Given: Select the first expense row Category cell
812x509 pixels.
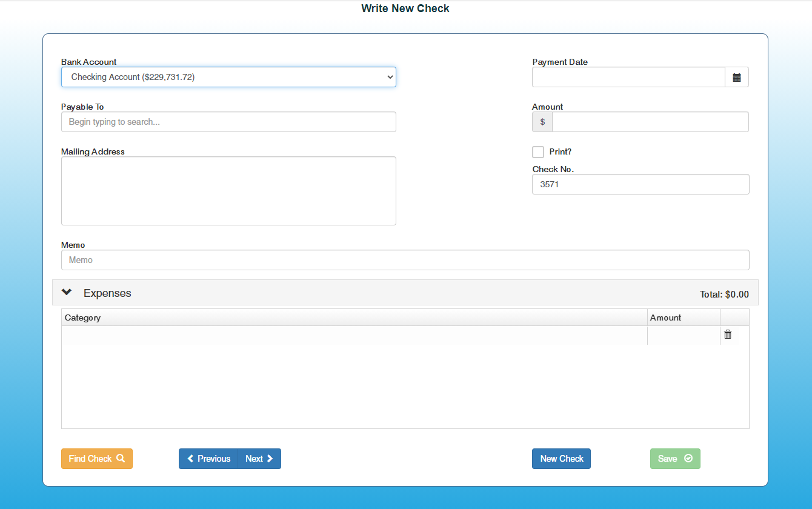Looking at the screenshot, I should (354, 335).
